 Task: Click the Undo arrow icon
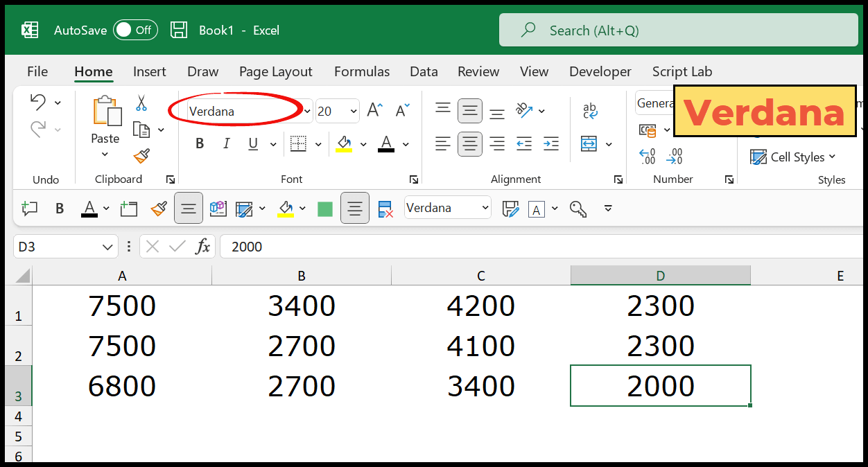[x=38, y=103]
